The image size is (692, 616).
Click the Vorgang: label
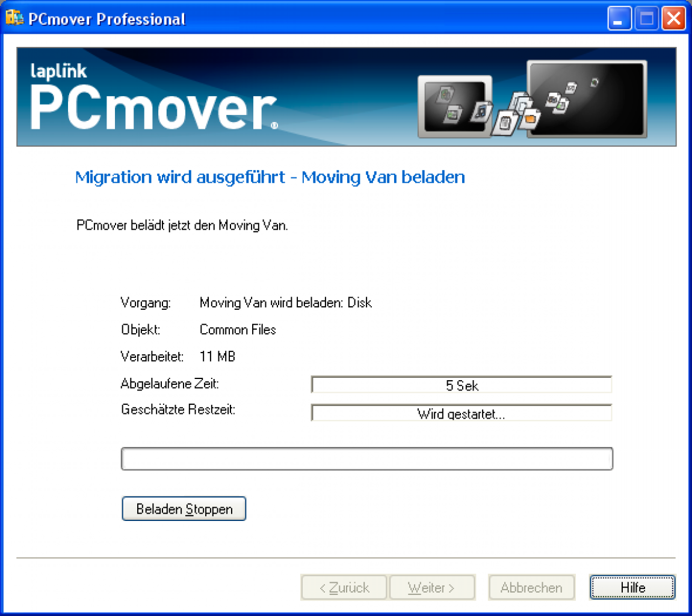click(146, 303)
